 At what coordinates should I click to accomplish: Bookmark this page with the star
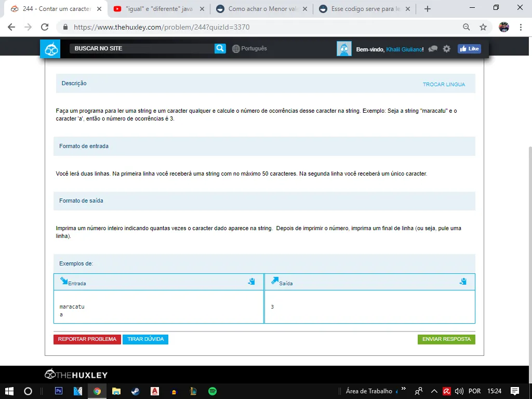coord(483,27)
